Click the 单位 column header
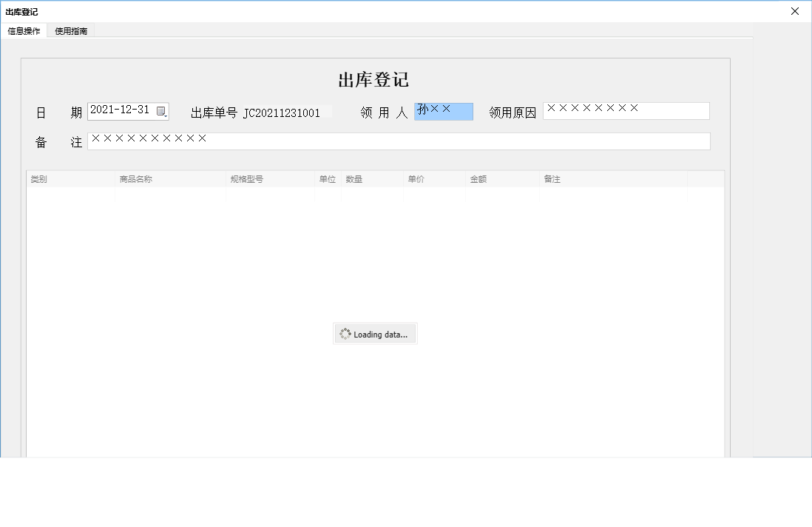 pyautogui.click(x=326, y=178)
